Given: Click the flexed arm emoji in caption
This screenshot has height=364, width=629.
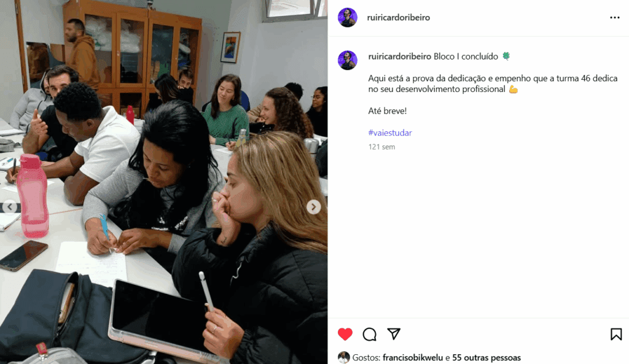Looking at the screenshot, I should pos(514,89).
